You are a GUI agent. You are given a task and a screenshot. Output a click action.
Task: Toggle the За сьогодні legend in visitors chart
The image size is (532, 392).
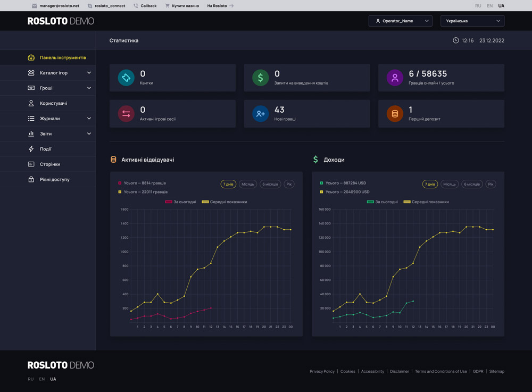180,202
